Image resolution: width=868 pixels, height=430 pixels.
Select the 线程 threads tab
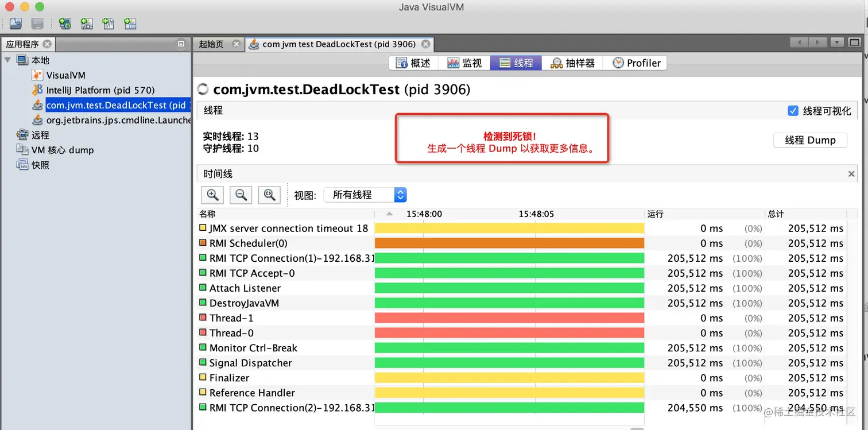[516, 63]
